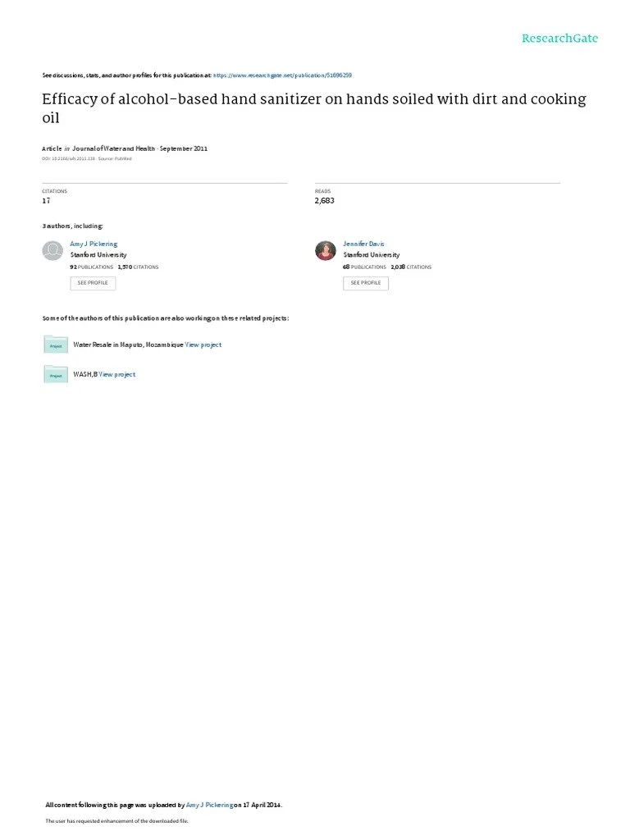Click the Water Resale project folder icon
This screenshot has height=840, width=630.
[56, 345]
